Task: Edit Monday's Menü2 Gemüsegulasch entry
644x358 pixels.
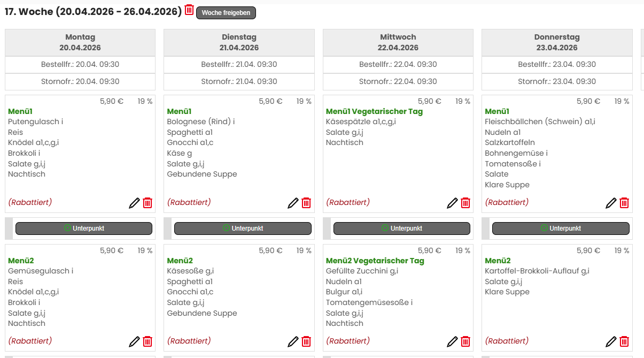Action: pyautogui.click(x=134, y=341)
